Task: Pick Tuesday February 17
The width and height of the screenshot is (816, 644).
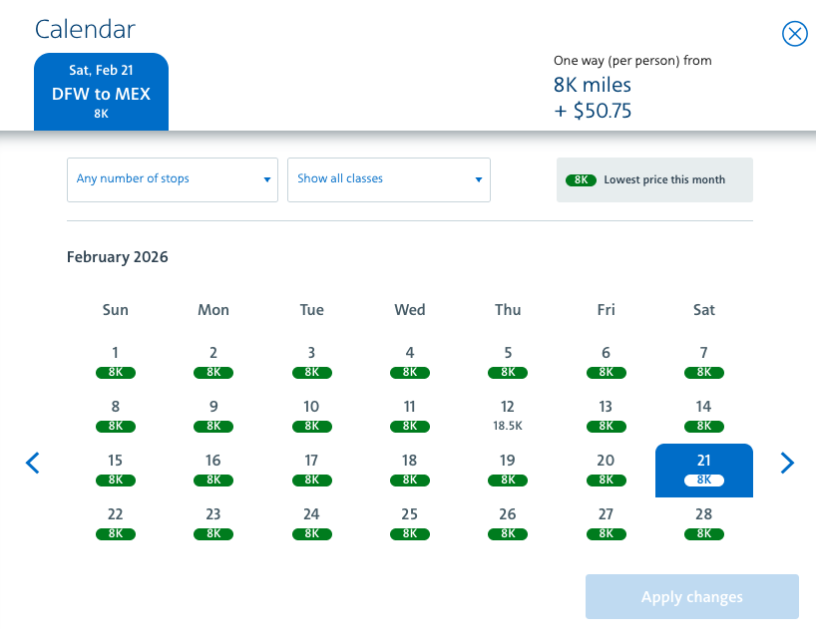Action: (x=311, y=471)
